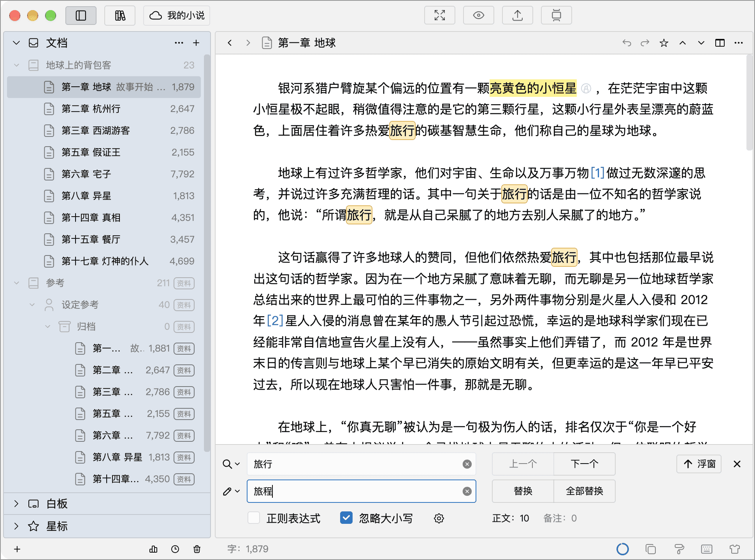755x560 pixels.
Task: Open replace mode pencil dropdown
Action: point(231,491)
